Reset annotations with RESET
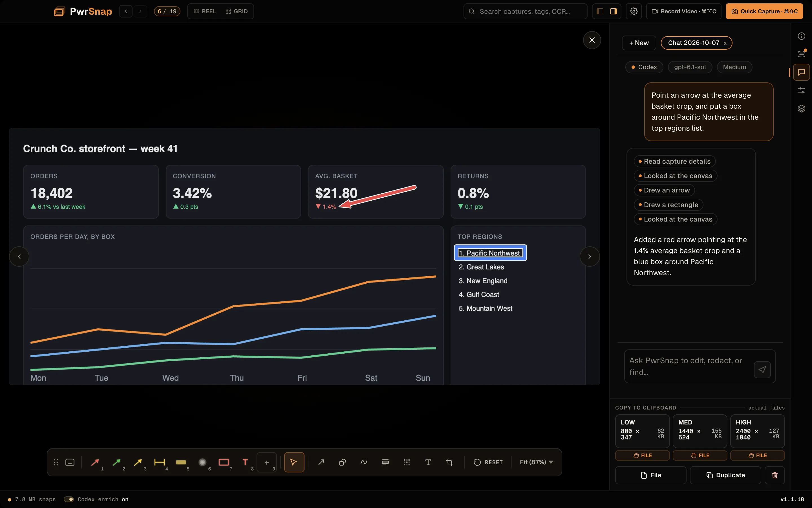This screenshot has height=508, width=812. coord(488,462)
